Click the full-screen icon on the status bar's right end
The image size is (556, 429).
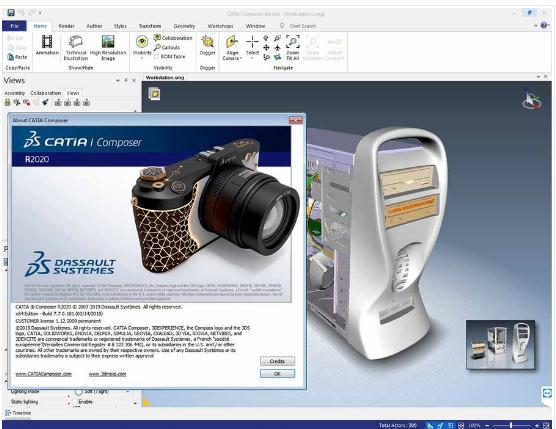[x=547, y=425]
